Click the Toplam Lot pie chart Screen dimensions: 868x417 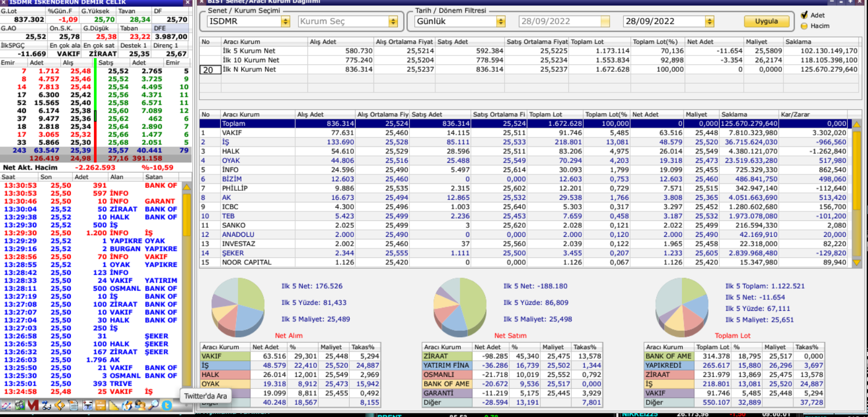click(682, 308)
